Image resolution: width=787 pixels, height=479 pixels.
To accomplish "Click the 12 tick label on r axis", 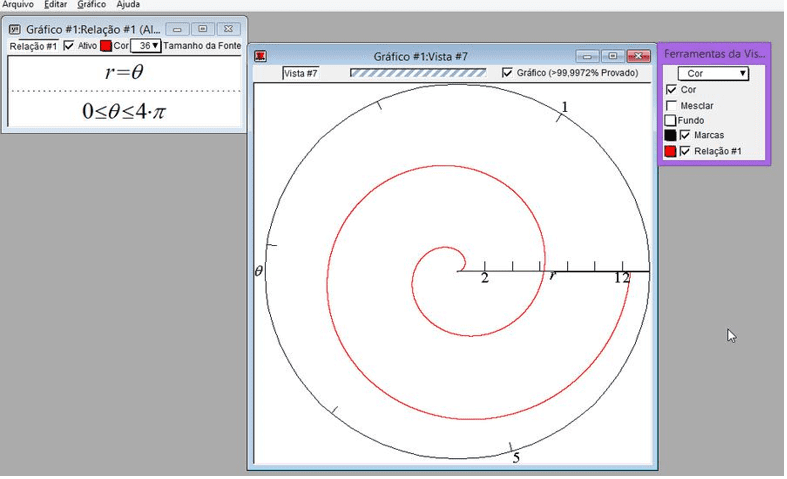I will coord(621,278).
